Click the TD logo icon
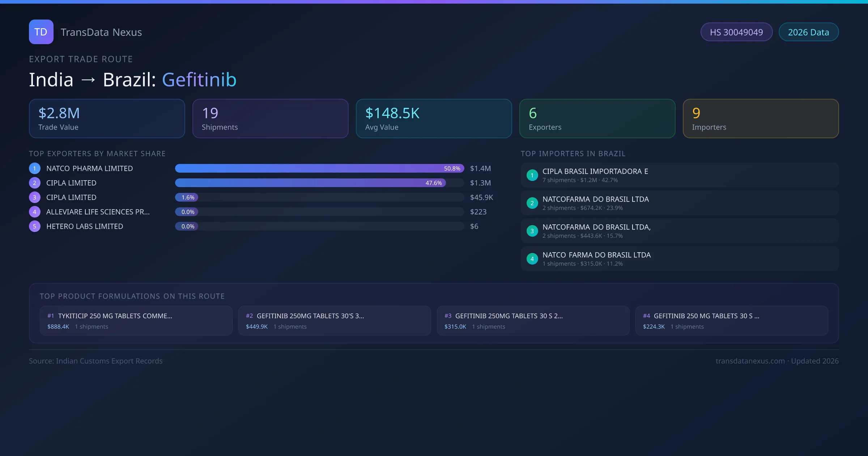 click(41, 32)
